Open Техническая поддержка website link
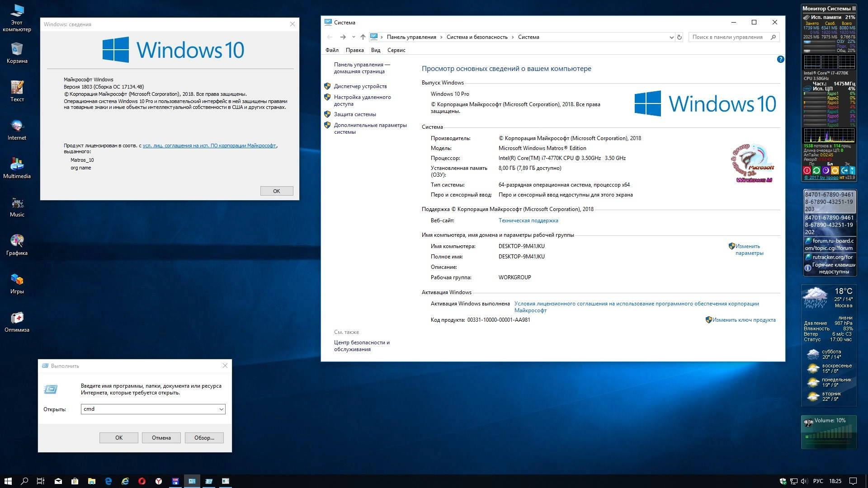The height and width of the screenshot is (488, 868). (x=528, y=221)
